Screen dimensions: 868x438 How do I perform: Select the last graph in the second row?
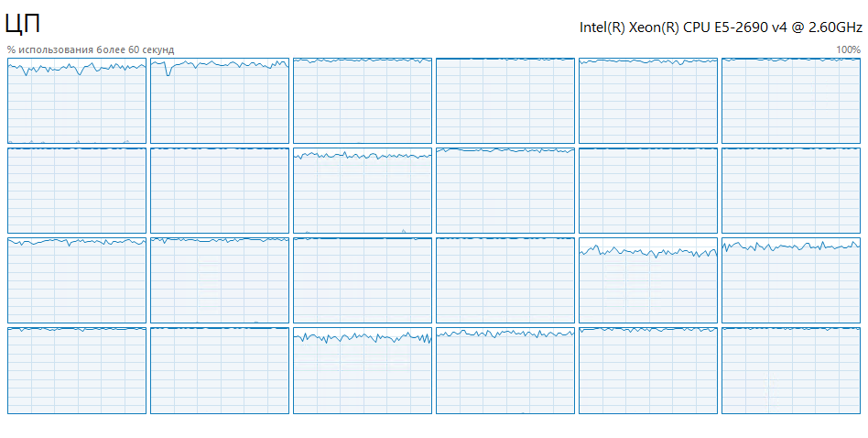point(791,191)
